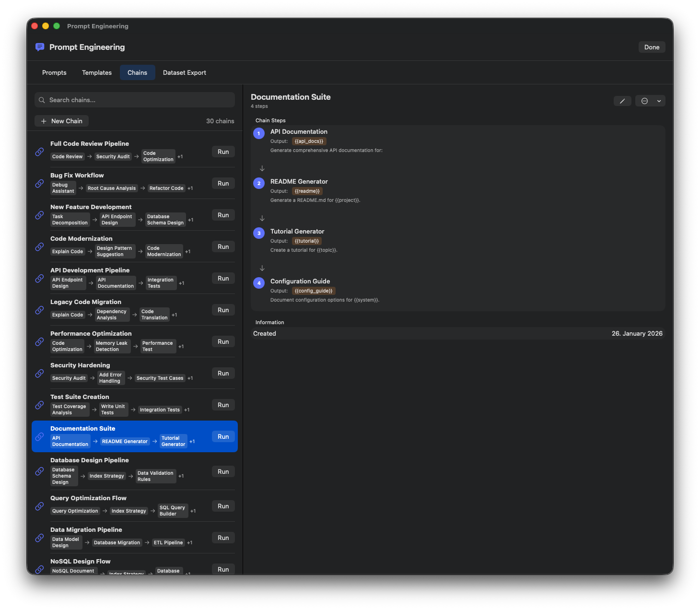
Task: Click link icon beside Full Code Review Pipeline
Action: pyautogui.click(x=40, y=152)
